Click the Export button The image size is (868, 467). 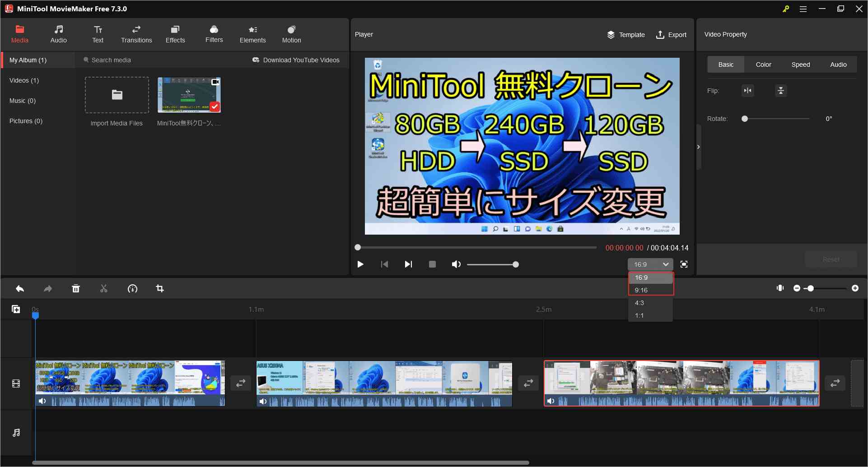click(x=671, y=35)
